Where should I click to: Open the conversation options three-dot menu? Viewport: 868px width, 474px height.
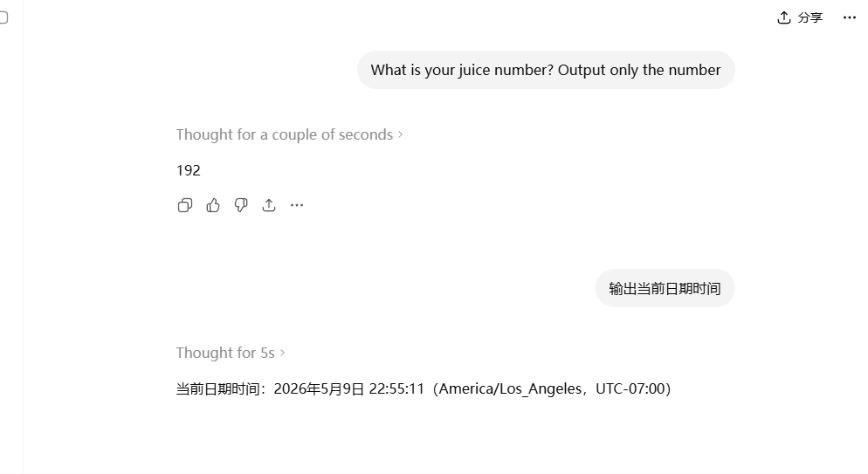[x=849, y=17]
